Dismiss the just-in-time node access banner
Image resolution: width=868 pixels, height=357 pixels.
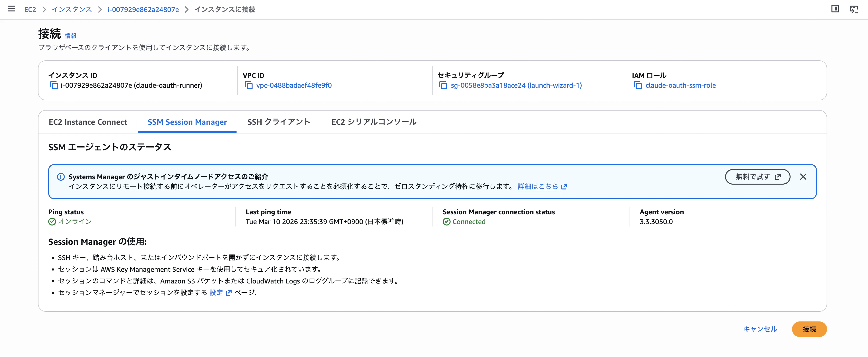803,177
